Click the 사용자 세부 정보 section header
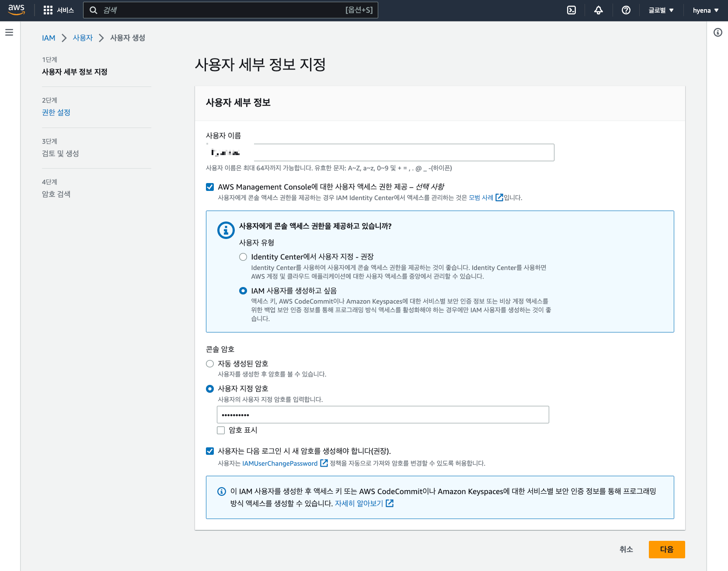 click(x=238, y=103)
